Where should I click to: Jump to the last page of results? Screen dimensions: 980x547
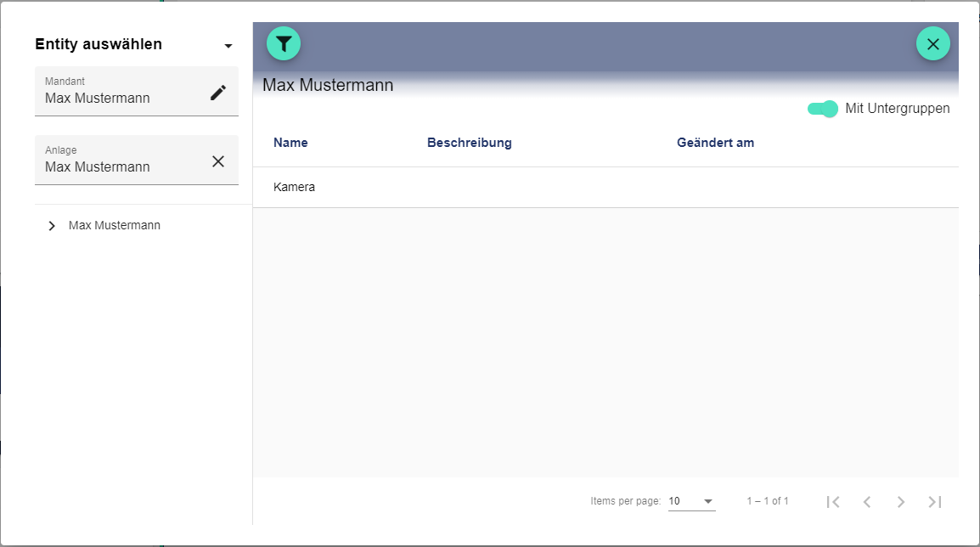[x=935, y=502]
